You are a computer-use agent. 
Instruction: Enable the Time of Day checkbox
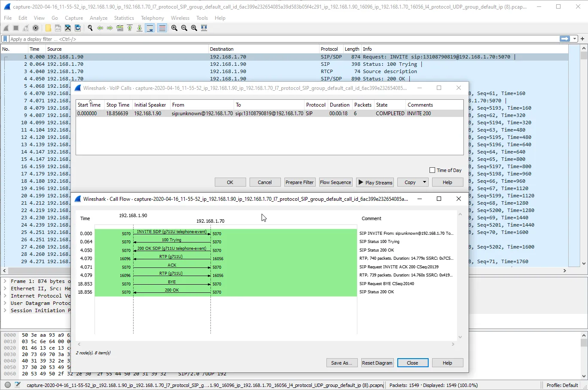[x=433, y=170]
